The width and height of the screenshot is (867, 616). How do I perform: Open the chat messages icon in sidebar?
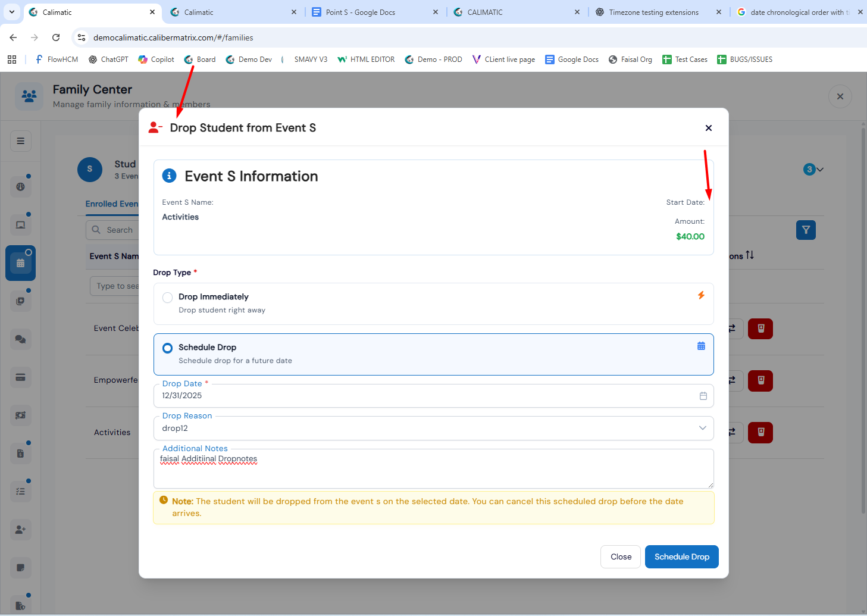pyautogui.click(x=20, y=339)
